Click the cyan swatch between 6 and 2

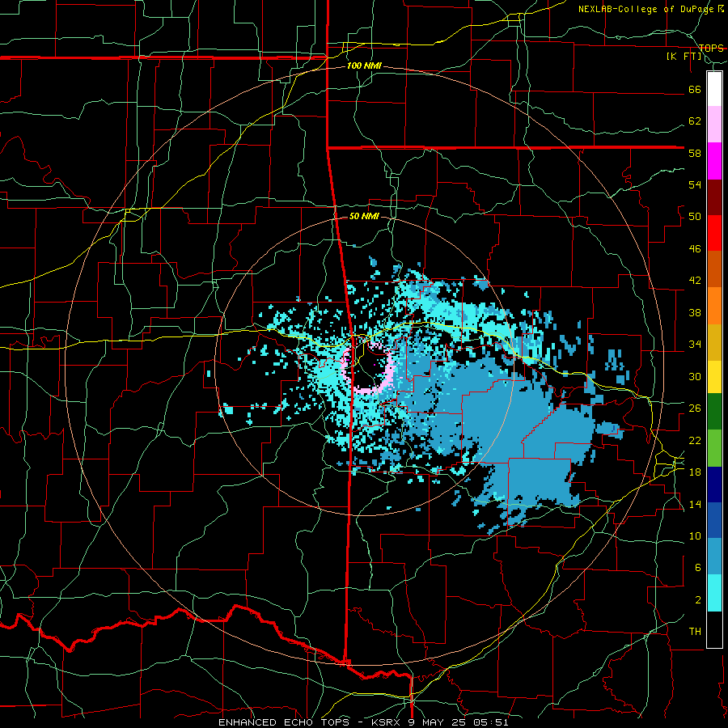pyautogui.click(x=714, y=593)
